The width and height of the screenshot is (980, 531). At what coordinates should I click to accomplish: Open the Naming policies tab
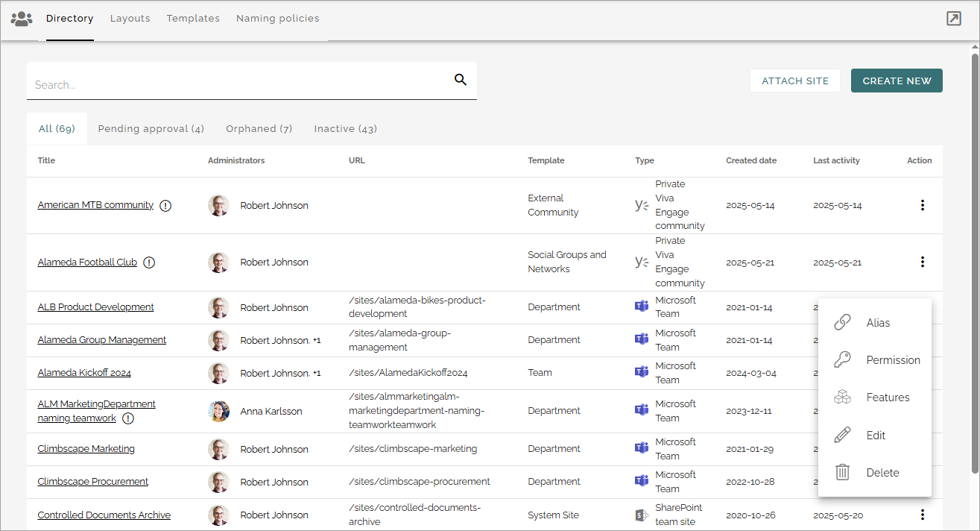coord(278,19)
